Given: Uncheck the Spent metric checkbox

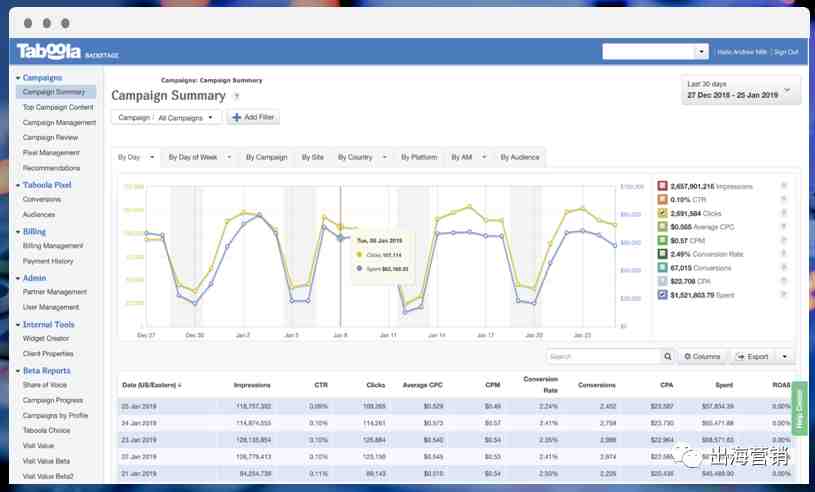Looking at the screenshot, I should pyautogui.click(x=662, y=295).
